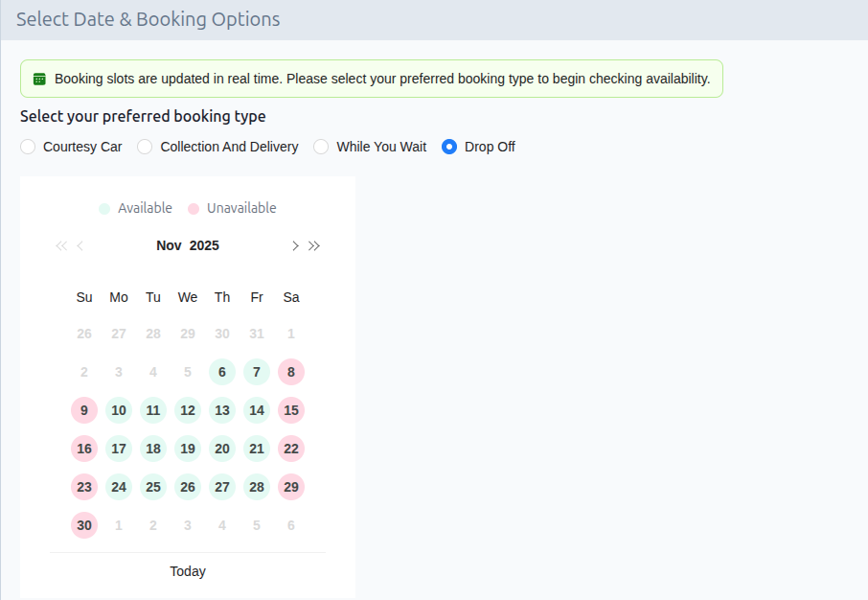868x600 pixels.
Task: Choose November 24 in the calendar
Action: 119,487
